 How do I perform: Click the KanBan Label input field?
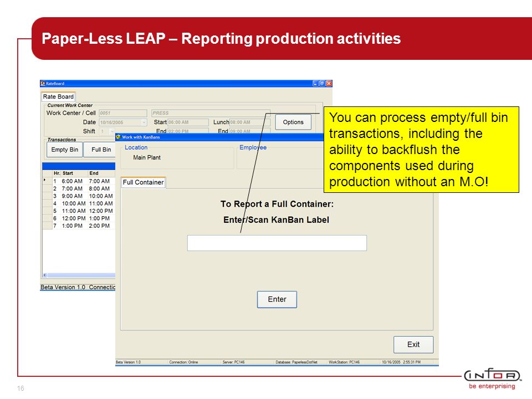pos(277,243)
